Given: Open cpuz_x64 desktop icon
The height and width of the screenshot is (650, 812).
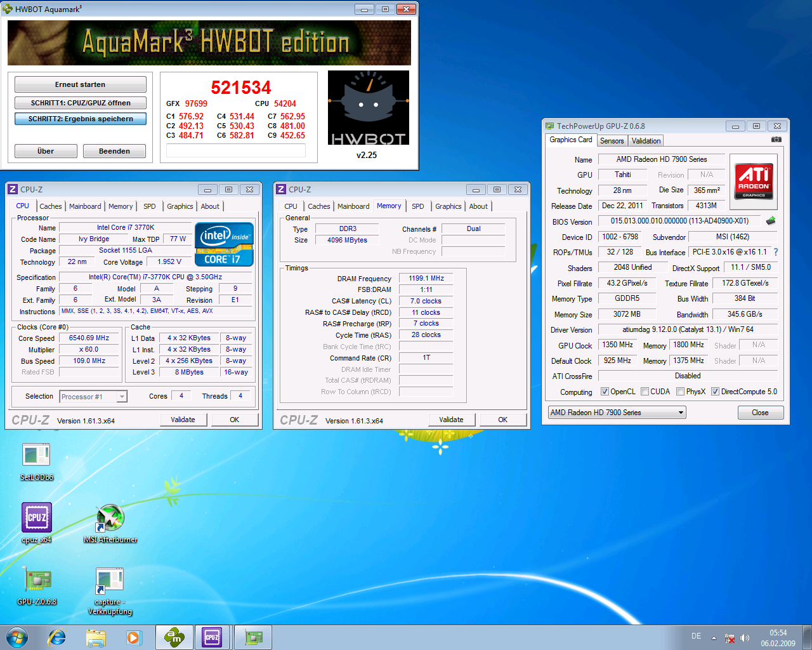Looking at the screenshot, I should [x=36, y=522].
